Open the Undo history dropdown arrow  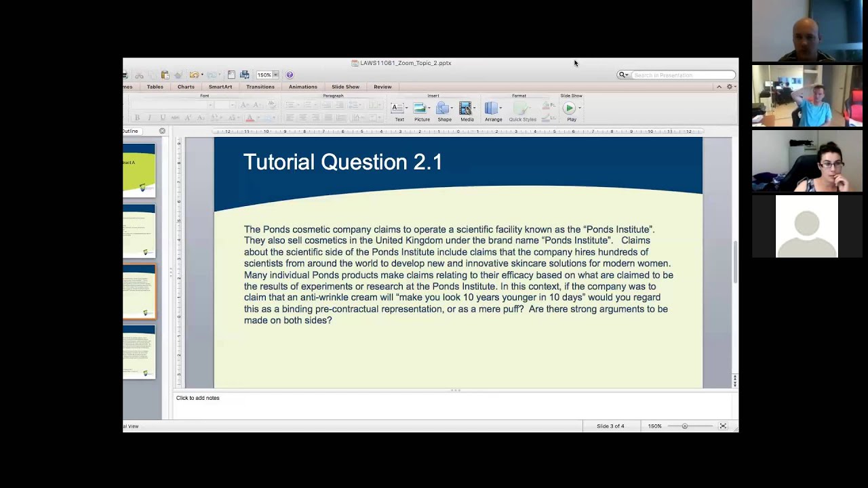coord(202,75)
